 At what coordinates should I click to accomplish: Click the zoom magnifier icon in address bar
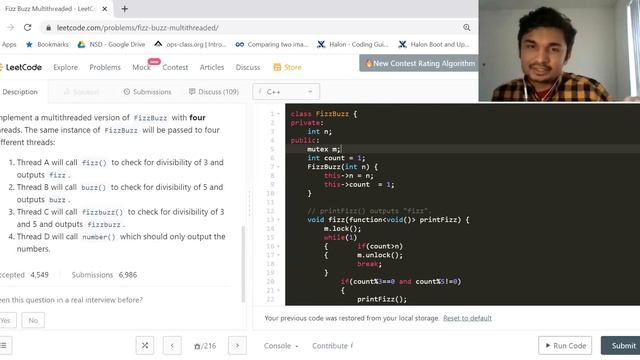(467, 28)
